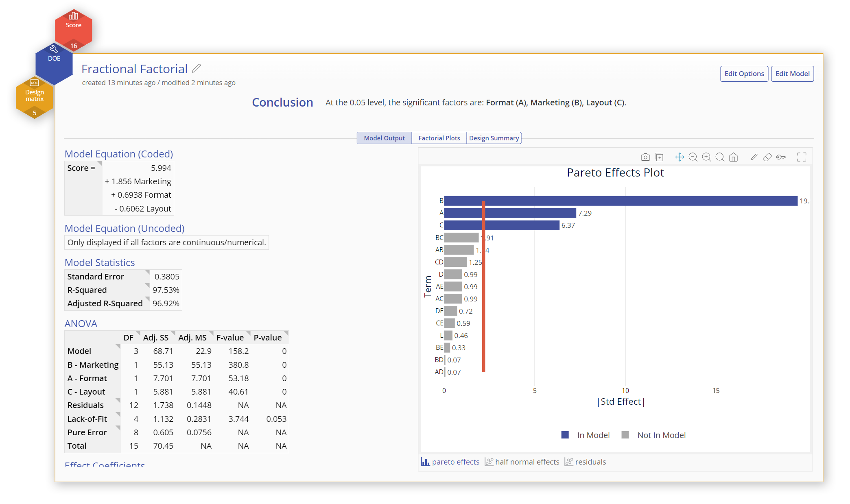Click the Edit Options button
This screenshot has height=504, width=850.
tap(744, 74)
